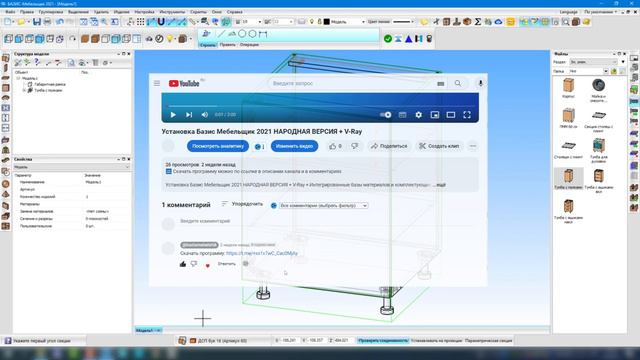640x360 pixels.
Task: Switch to the Операции tab
Action: coord(249,45)
